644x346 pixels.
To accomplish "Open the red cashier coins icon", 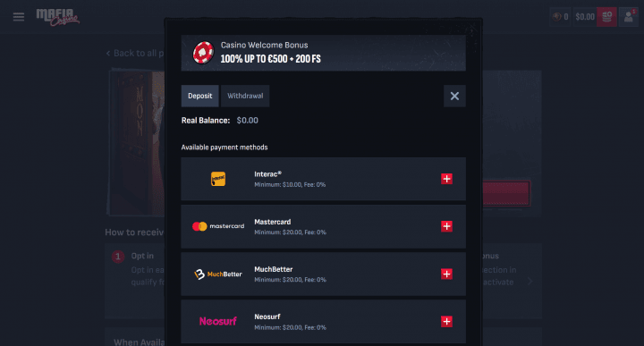I will (606, 17).
